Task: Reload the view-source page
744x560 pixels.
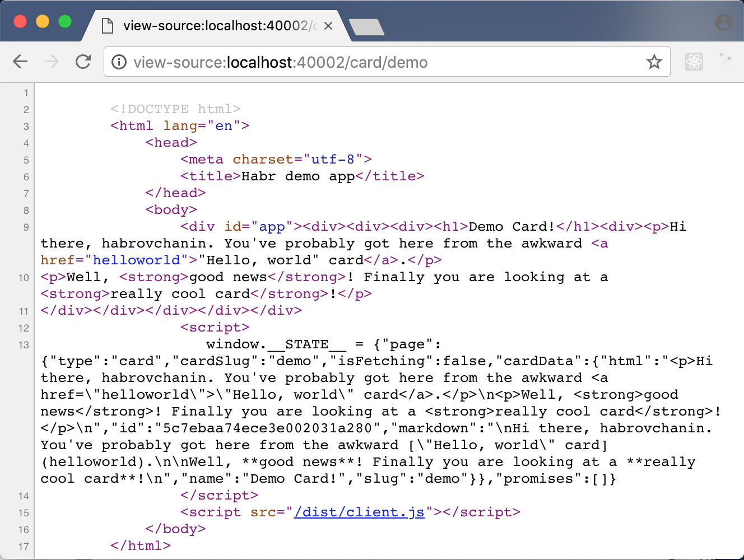Action: [x=83, y=62]
